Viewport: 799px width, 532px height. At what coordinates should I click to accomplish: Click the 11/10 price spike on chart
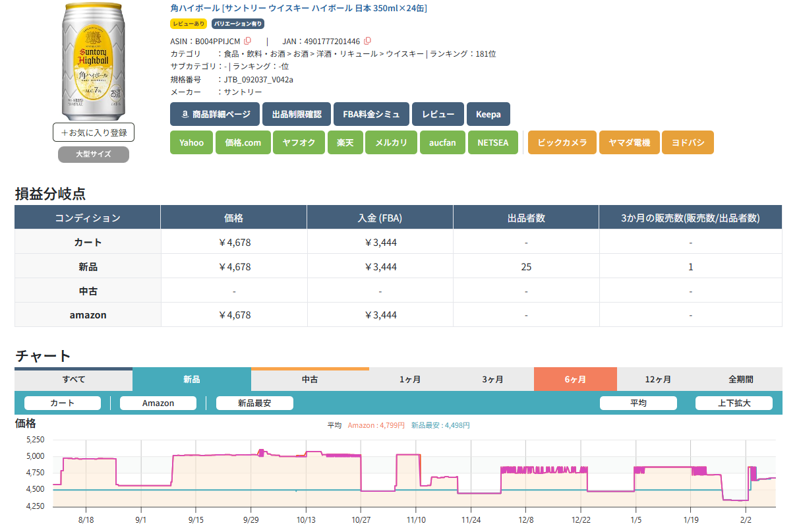pyautogui.click(x=408, y=455)
